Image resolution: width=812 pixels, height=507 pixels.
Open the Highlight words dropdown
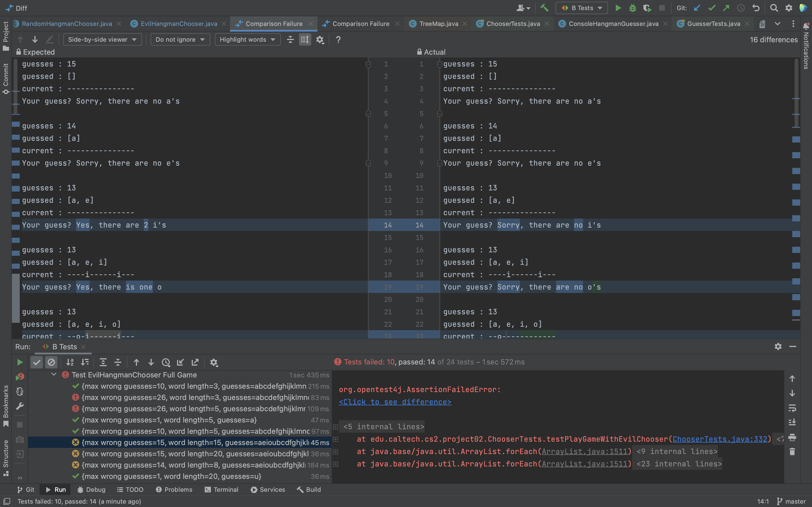pyautogui.click(x=247, y=39)
